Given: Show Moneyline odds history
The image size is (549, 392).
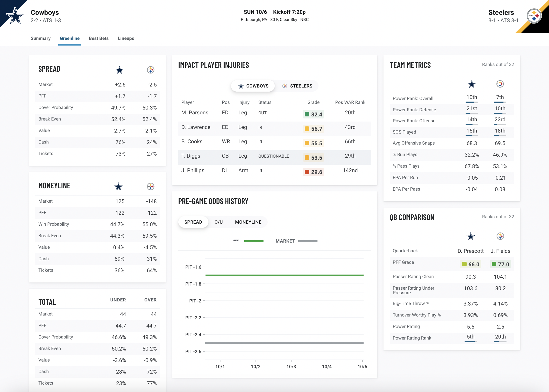Looking at the screenshot, I should tap(248, 222).
